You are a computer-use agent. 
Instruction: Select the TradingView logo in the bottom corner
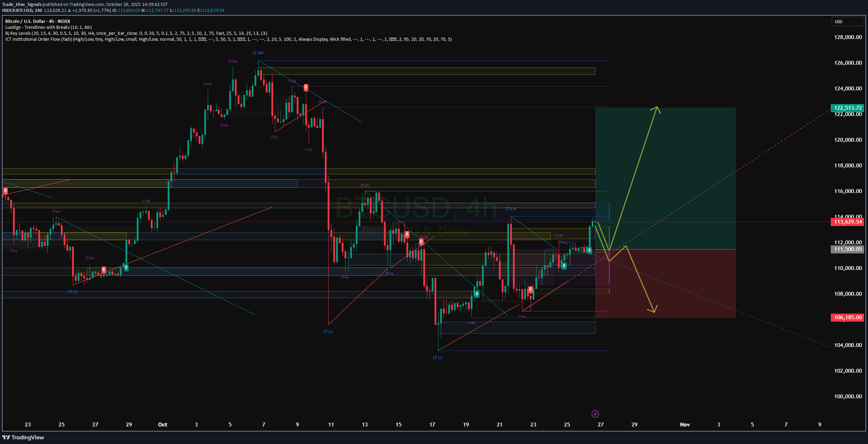24,438
